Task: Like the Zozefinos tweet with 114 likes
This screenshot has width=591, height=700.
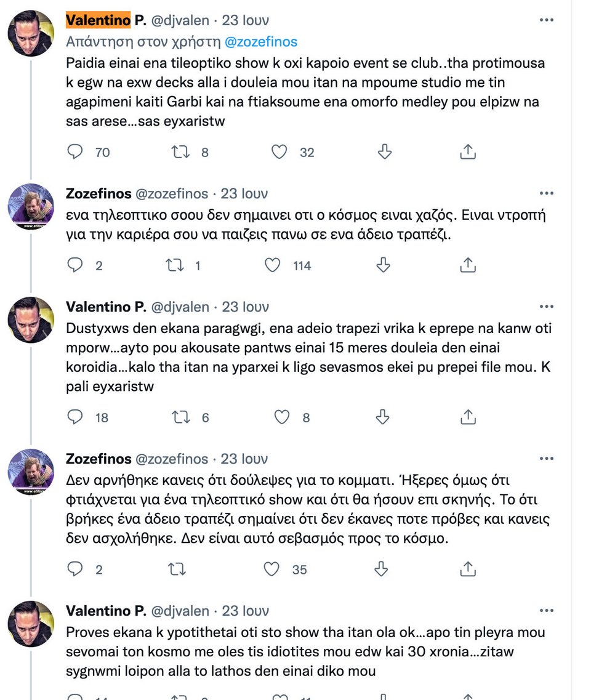Action: click(272, 265)
